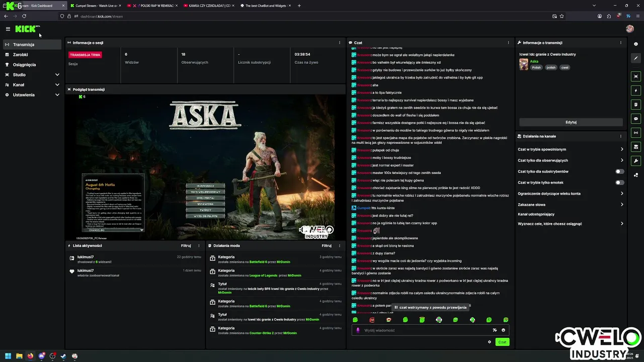Open Lista aktywności three-dot menu

(199, 246)
